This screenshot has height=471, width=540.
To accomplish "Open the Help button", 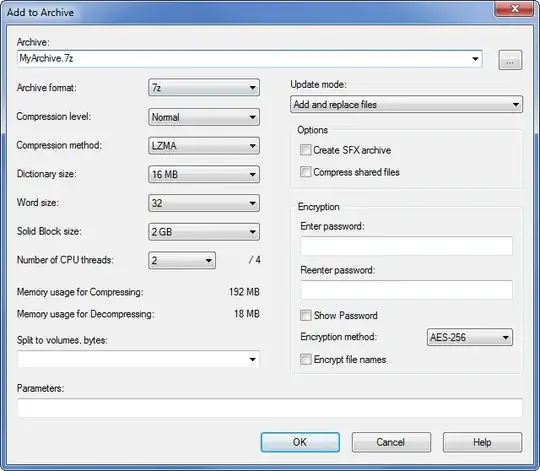I will (482, 442).
